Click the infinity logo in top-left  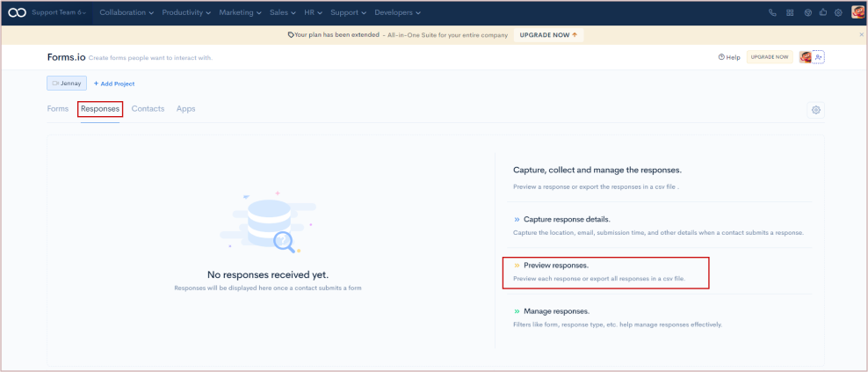click(16, 13)
